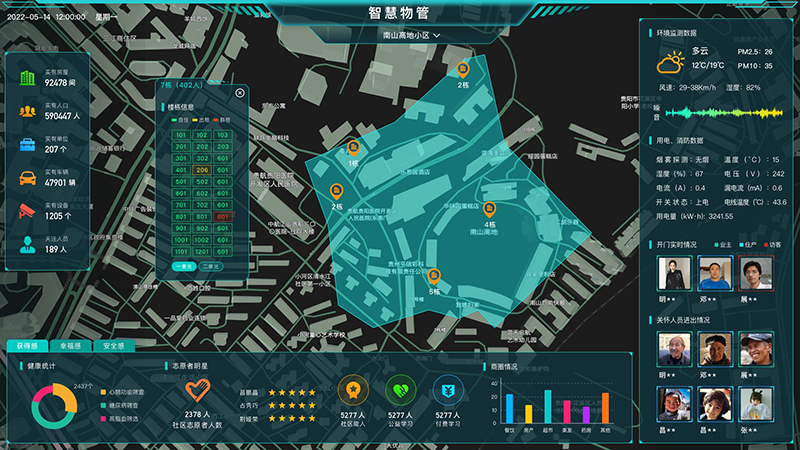Open the 南山高地小区 community dropdown
The width and height of the screenshot is (800, 450).
coord(411,35)
